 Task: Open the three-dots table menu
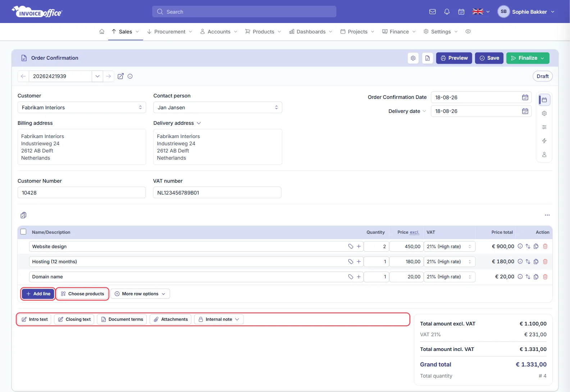(x=547, y=215)
